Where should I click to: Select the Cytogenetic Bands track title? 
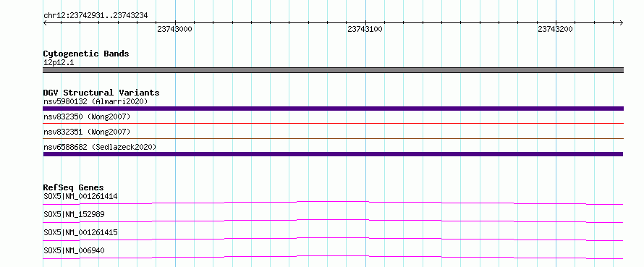(x=86, y=54)
